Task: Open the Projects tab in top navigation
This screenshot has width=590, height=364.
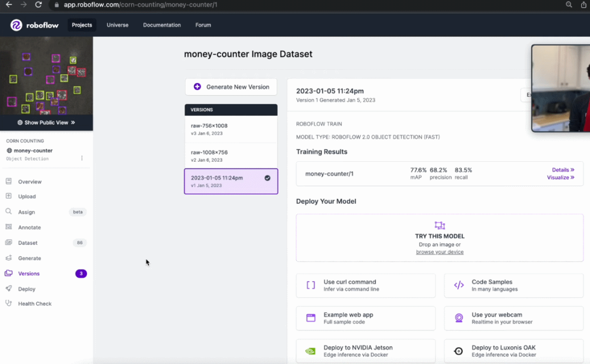Action: (x=82, y=25)
